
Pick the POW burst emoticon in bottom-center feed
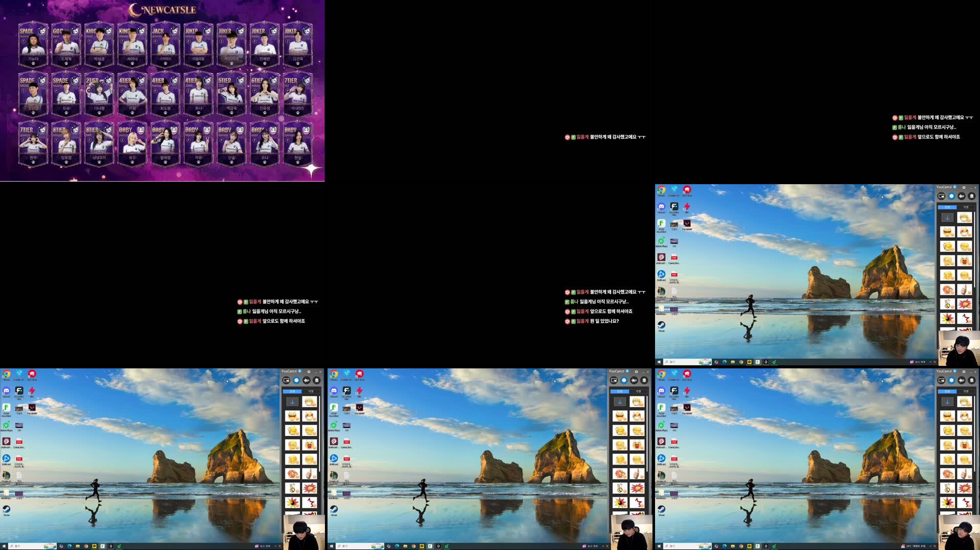(x=637, y=488)
